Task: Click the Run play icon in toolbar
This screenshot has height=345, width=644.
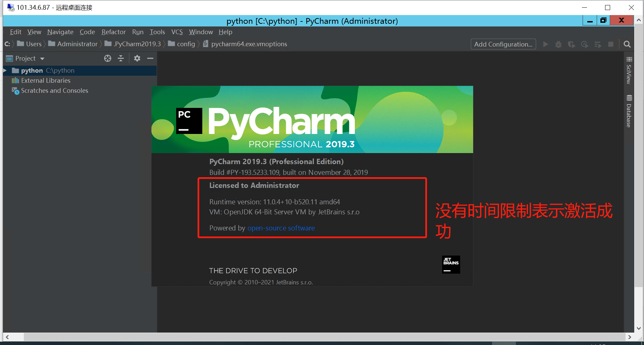Action: tap(546, 44)
